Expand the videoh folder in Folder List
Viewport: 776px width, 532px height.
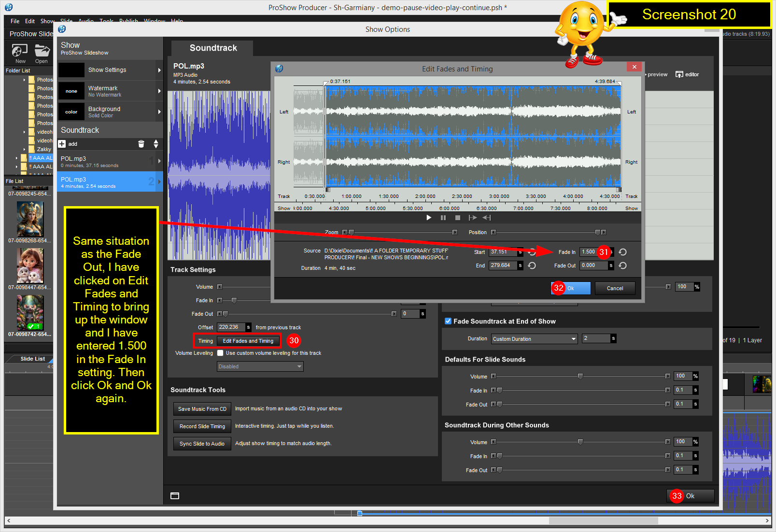point(24,132)
